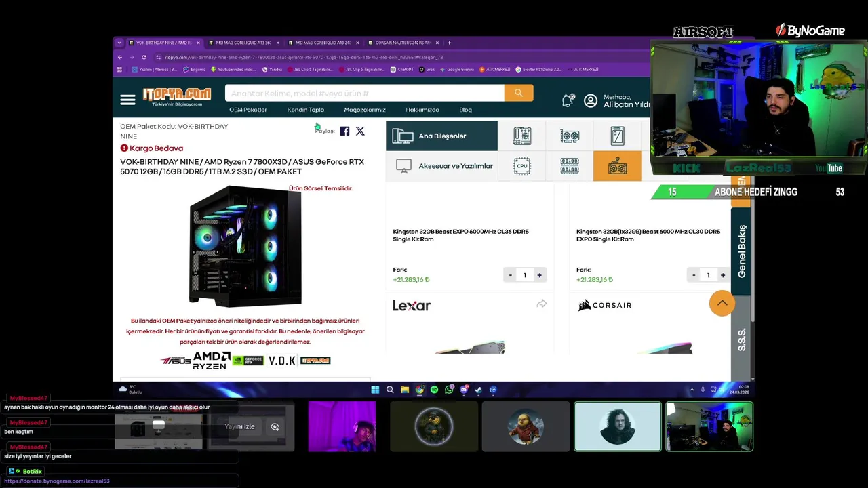Select the RAM modules component icon
Image resolution: width=868 pixels, height=488 pixels.
[x=570, y=166]
